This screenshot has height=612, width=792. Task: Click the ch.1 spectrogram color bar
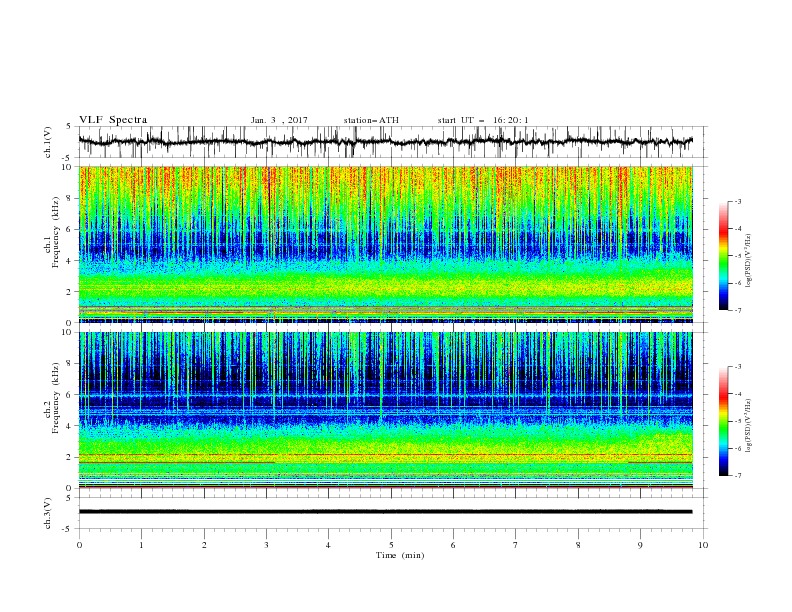coord(723,256)
